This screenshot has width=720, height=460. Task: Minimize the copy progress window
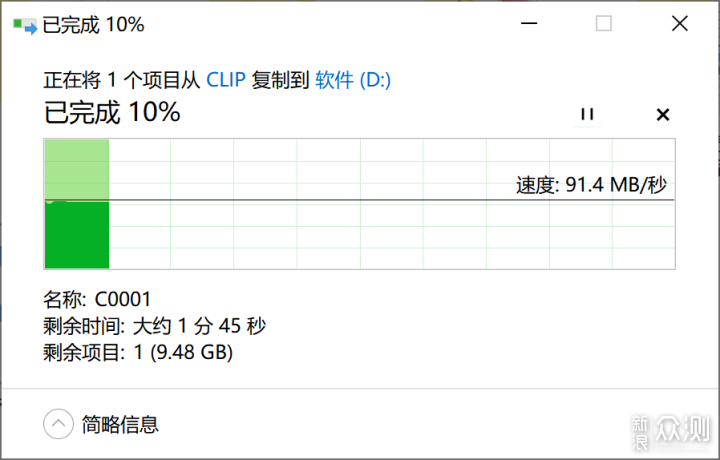pyautogui.click(x=529, y=23)
